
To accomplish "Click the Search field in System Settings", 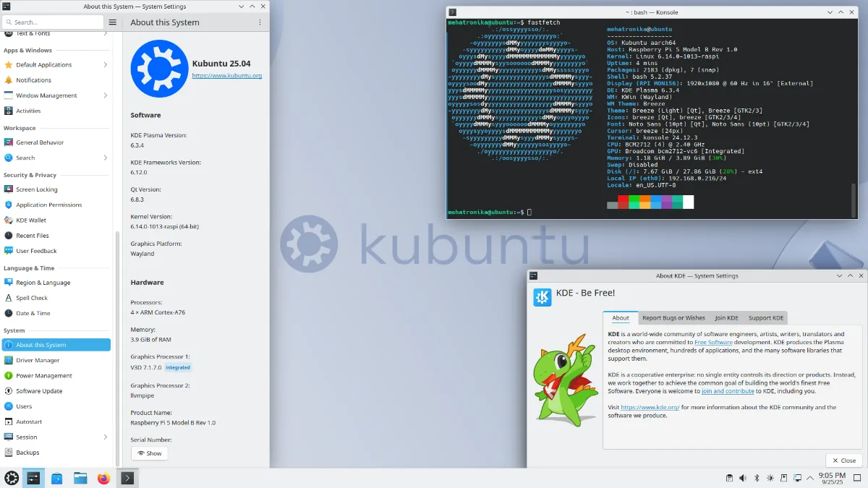I will click(x=53, y=22).
